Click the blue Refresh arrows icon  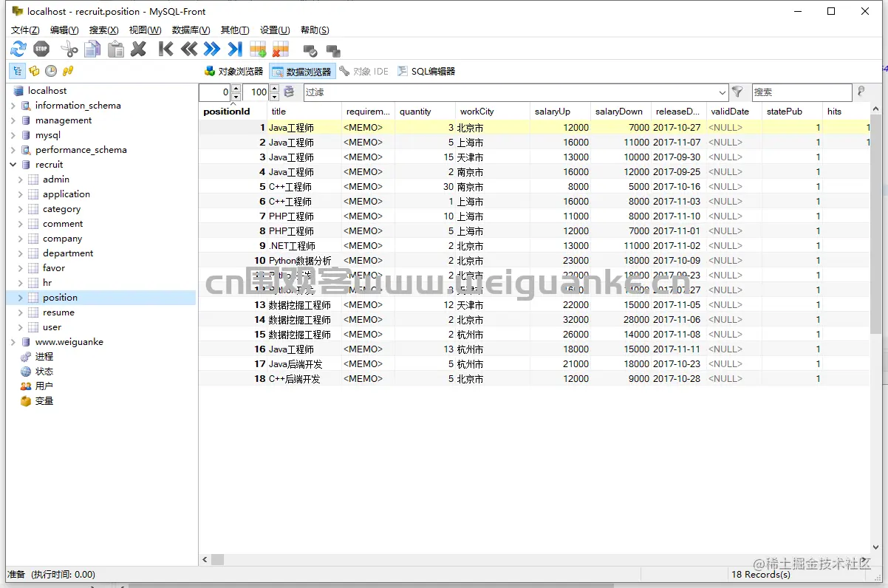point(18,49)
